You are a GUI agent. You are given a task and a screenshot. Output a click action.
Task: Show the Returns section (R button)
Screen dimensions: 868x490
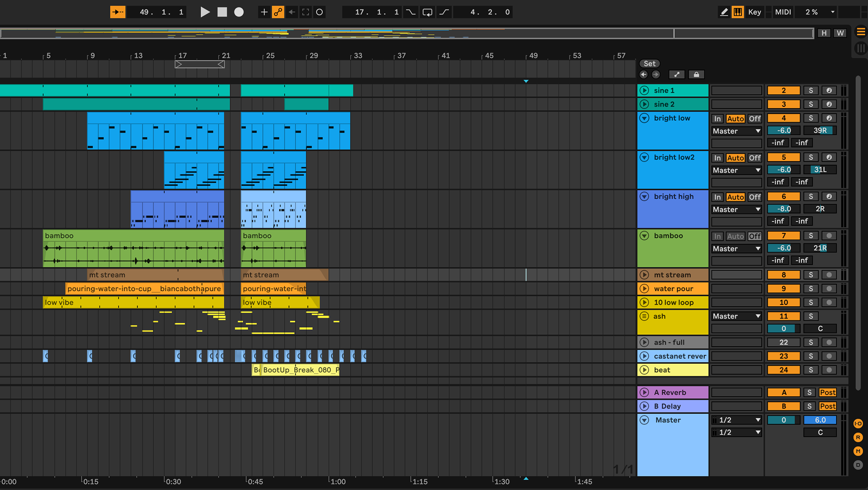point(858,438)
